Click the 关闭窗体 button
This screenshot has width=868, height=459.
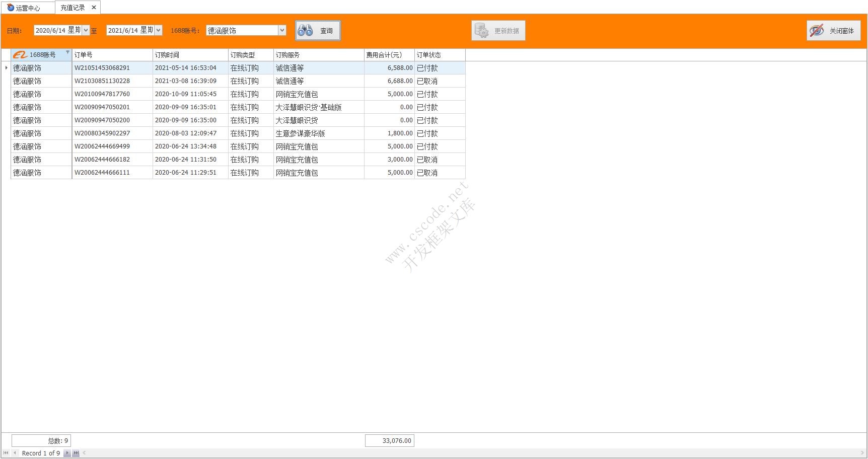(x=834, y=31)
